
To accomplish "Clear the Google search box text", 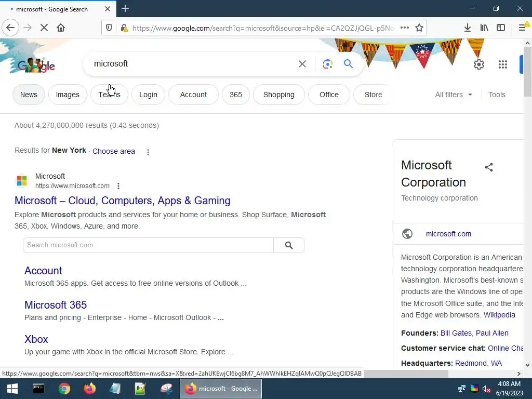I will pos(302,64).
